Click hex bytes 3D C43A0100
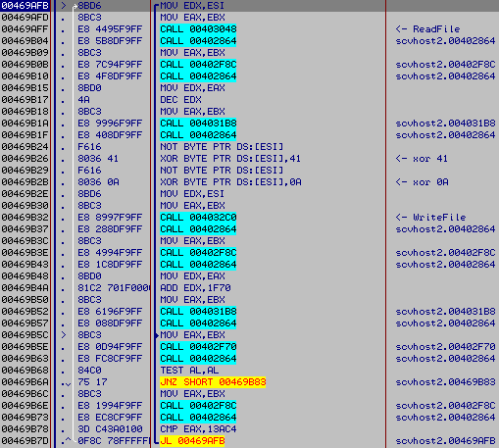This screenshot has width=499, height=448. click(x=110, y=429)
